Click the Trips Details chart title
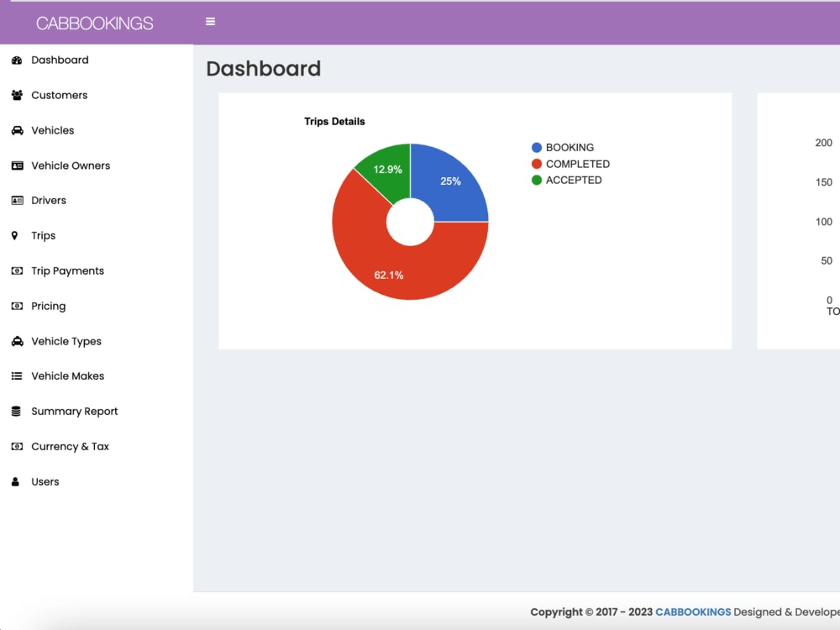The height and width of the screenshot is (630, 840). coord(334,122)
